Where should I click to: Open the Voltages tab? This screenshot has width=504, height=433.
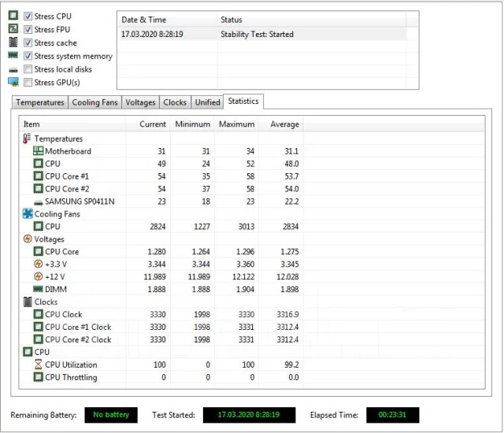pyautogui.click(x=140, y=102)
